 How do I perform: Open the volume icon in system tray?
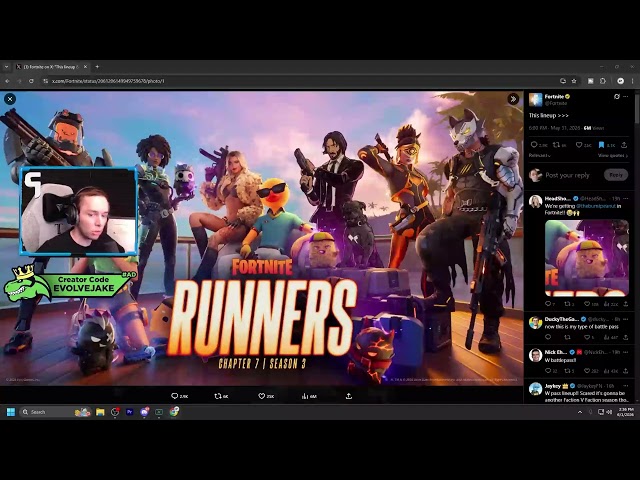pos(609,412)
